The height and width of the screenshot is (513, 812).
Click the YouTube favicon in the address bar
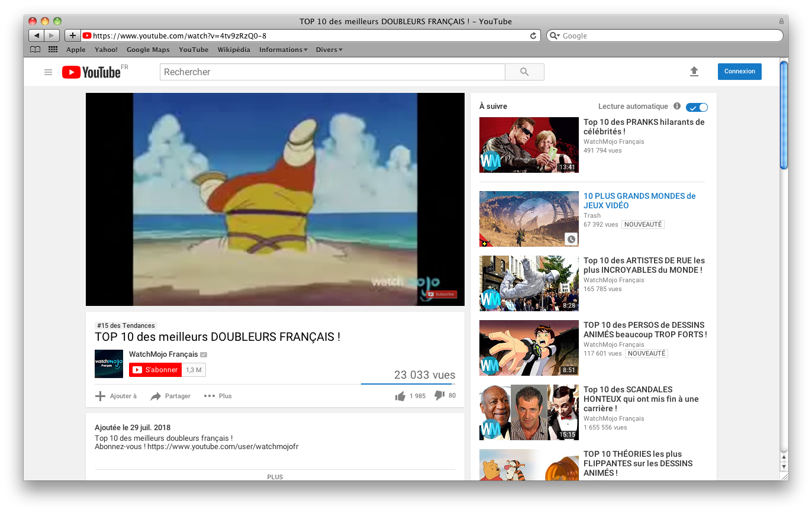click(x=87, y=36)
